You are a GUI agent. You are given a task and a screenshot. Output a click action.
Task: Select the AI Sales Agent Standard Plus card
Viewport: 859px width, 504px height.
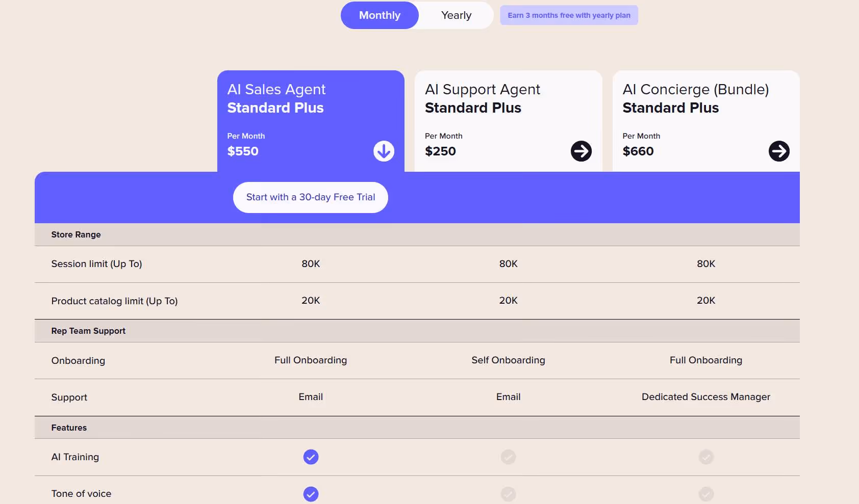[311, 121]
